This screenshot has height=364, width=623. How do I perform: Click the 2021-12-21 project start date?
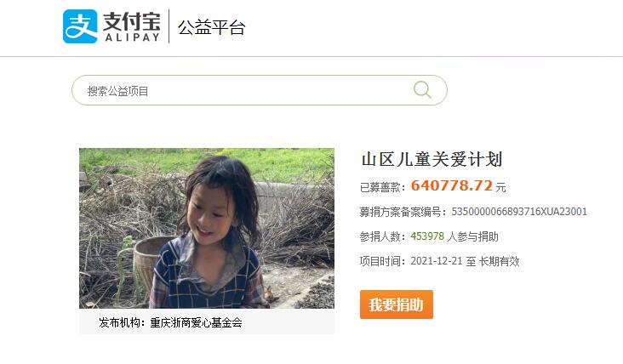(437, 261)
